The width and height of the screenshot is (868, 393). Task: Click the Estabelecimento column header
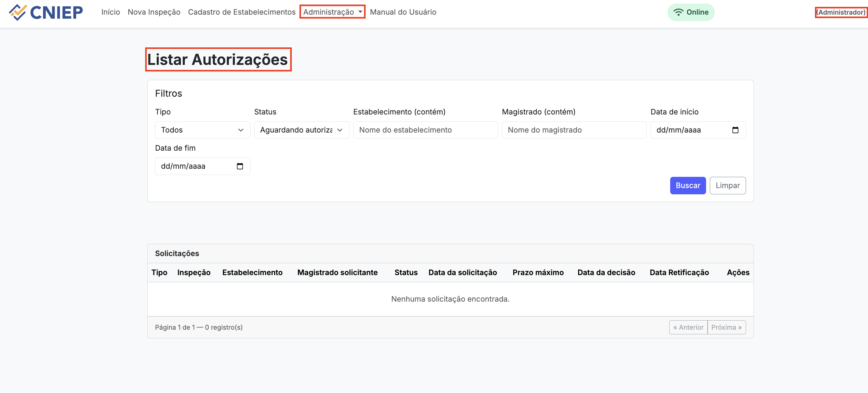[252, 272]
